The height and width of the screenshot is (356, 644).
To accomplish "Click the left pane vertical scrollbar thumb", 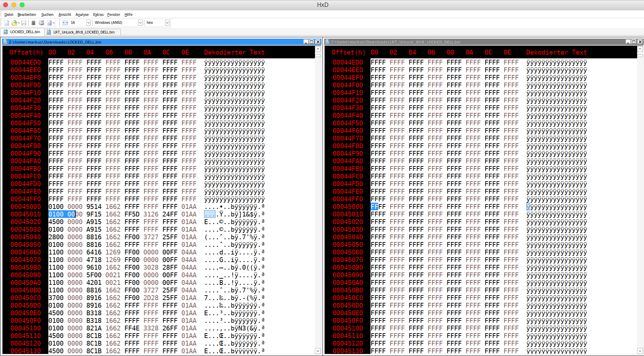I will pyautogui.click(x=318, y=55).
